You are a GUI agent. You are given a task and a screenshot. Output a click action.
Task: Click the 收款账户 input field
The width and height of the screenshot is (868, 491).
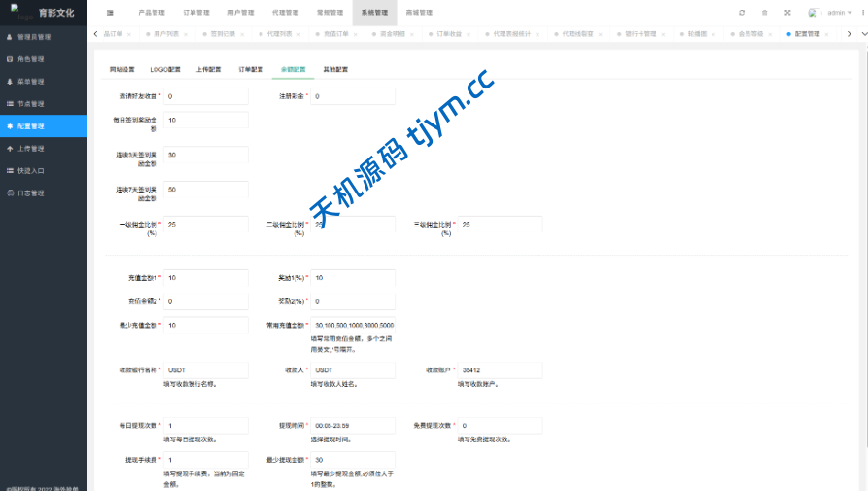[500, 370]
